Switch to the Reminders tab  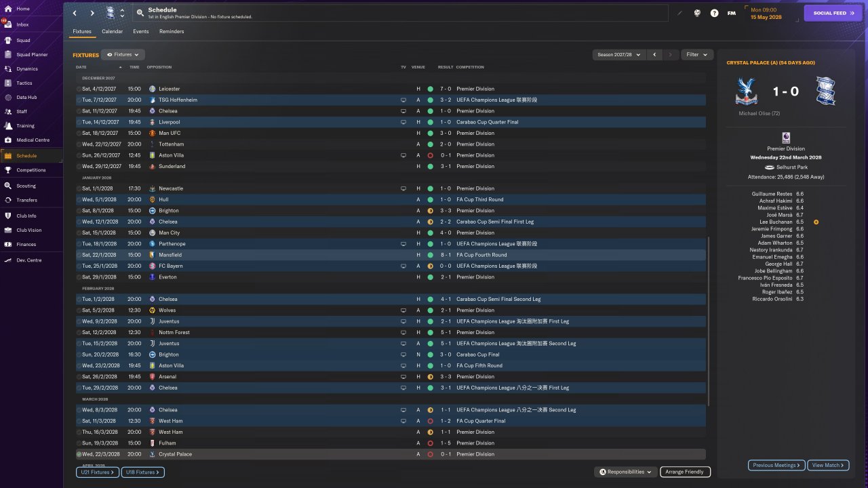click(172, 31)
